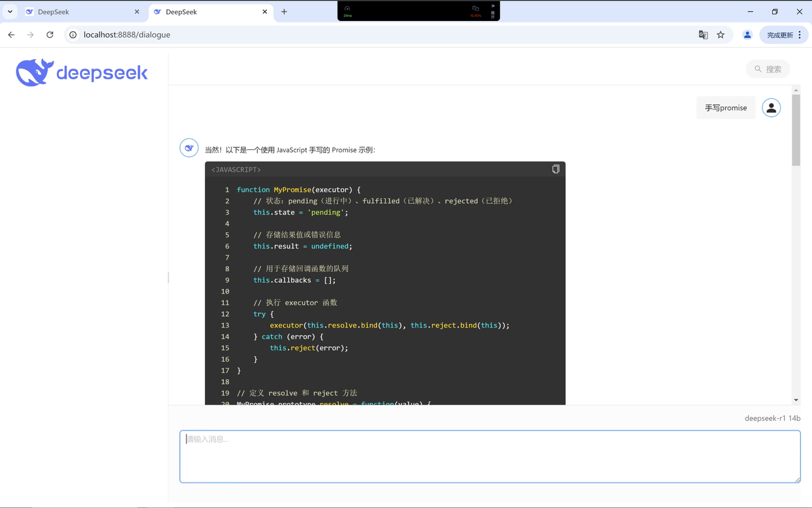Image resolution: width=812 pixels, height=508 pixels.
Task: Close the second DeepSeek tab
Action: [265, 11]
